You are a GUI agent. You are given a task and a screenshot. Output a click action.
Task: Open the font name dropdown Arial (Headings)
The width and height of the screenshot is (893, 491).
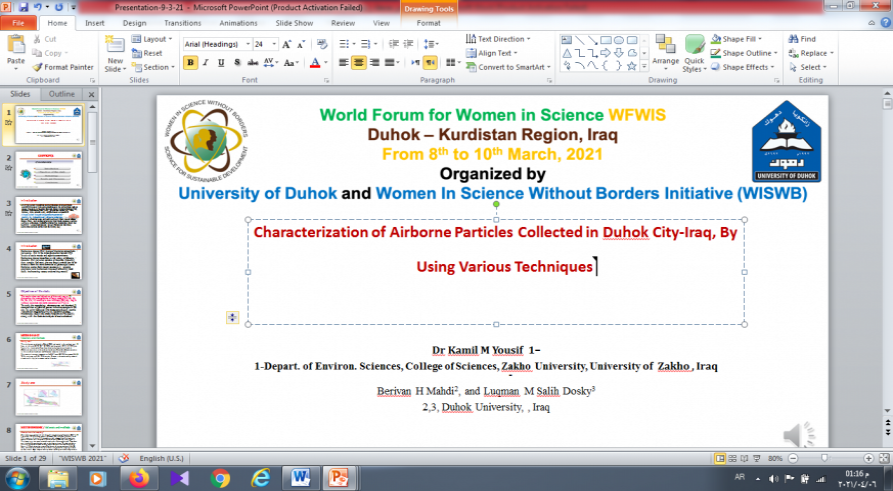tap(216, 44)
